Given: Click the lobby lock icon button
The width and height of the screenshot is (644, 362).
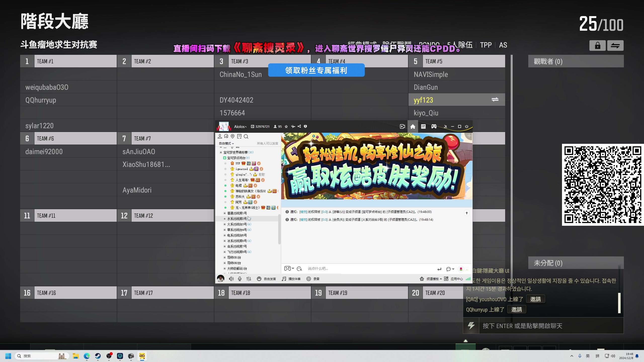Looking at the screenshot, I should pos(597,46).
